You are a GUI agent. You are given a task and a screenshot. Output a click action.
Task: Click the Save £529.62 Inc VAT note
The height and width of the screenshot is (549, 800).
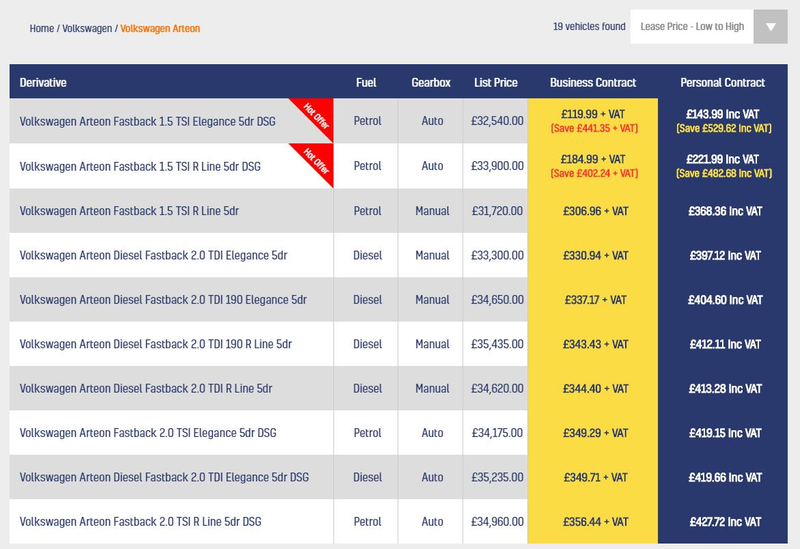(x=724, y=129)
